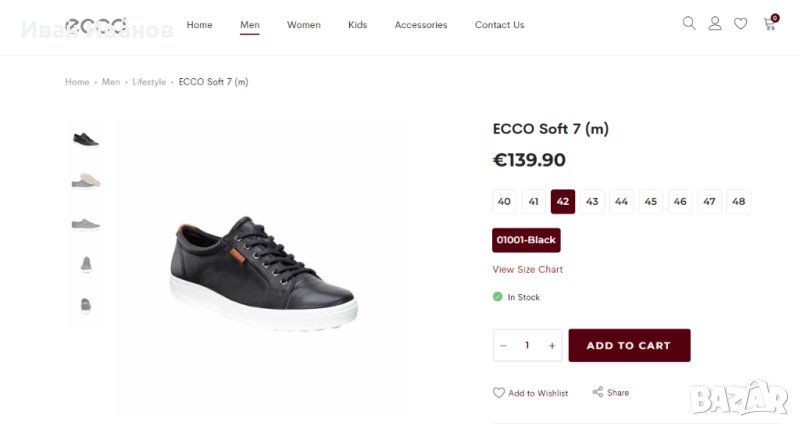Open the wishlist heart in header
The height and width of the screenshot is (427, 800).
pyautogui.click(x=741, y=24)
